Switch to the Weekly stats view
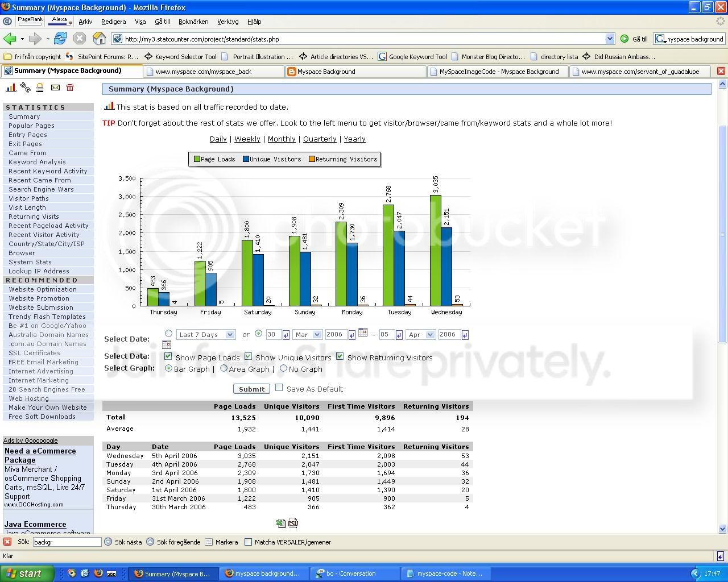 [x=247, y=139]
